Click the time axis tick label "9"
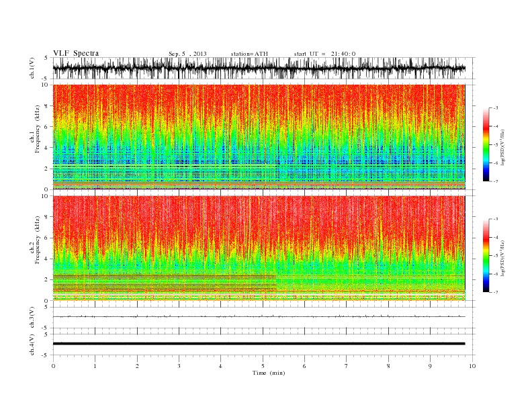 coord(430,366)
